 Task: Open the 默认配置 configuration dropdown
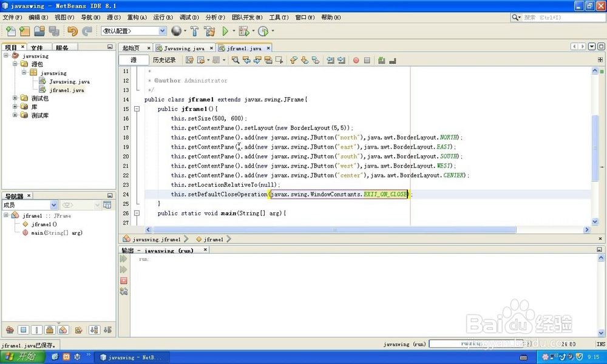point(163,31)
